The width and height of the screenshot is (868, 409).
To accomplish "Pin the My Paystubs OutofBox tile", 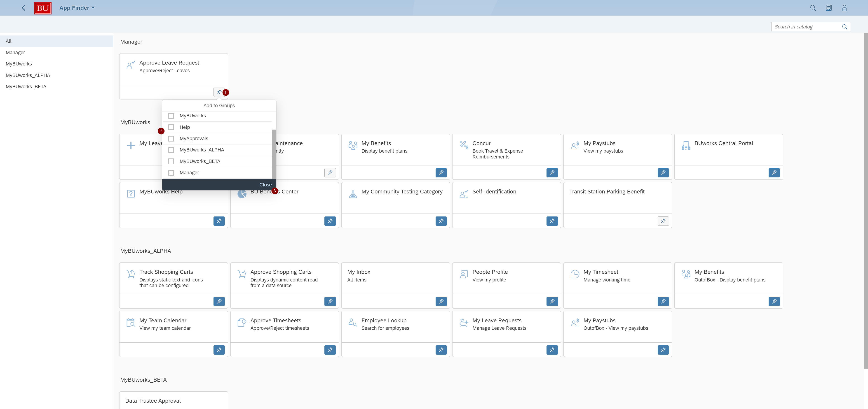I will 663,350.
